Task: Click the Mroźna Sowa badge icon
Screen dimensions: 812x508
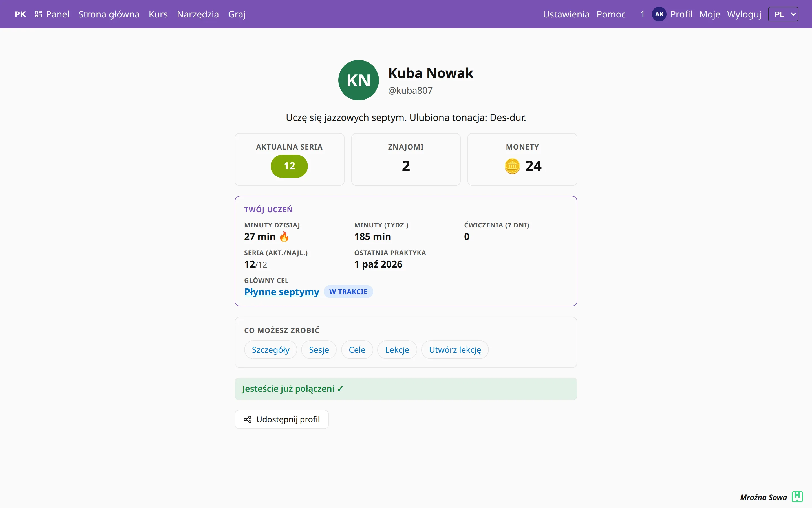Action: 797,497
